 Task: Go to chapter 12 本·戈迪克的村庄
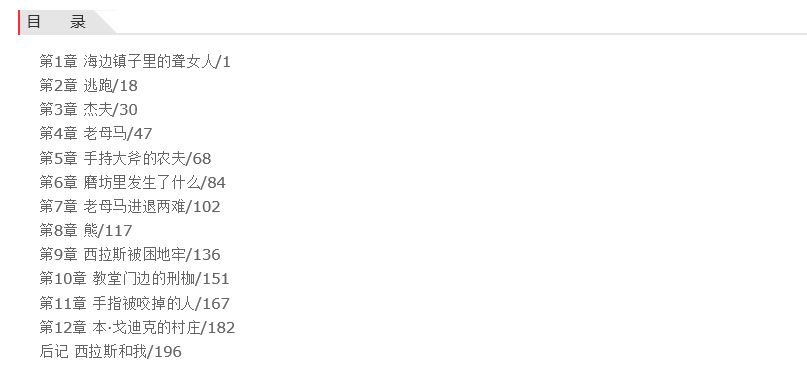click(137, 327)
